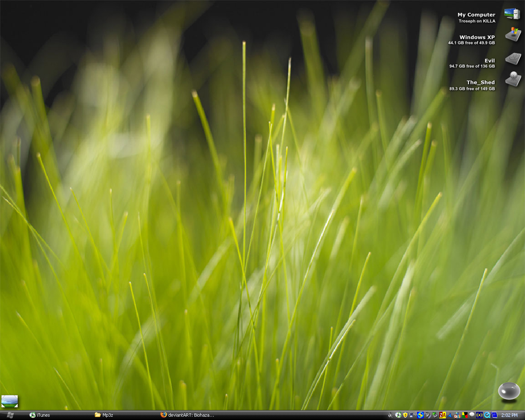Click the landscape picture thumbnail above the taskbar
525x420 pixels.
coord(9,401)
